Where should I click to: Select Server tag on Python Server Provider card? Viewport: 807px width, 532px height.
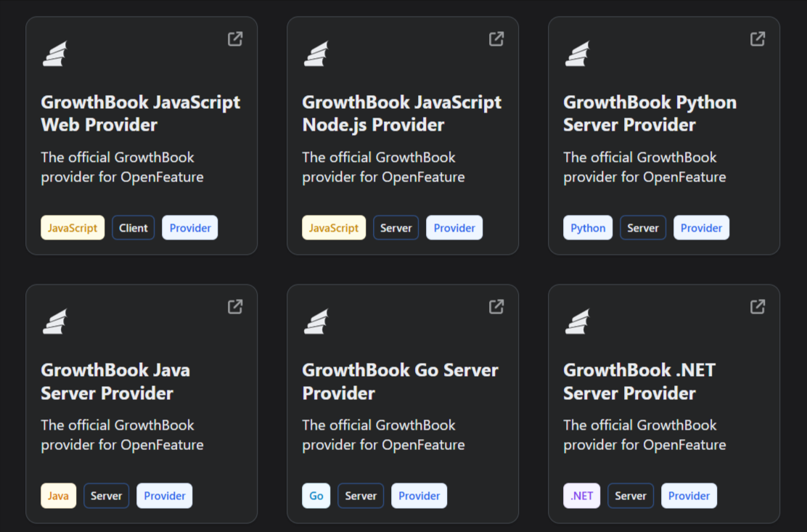tap(643, 228)
